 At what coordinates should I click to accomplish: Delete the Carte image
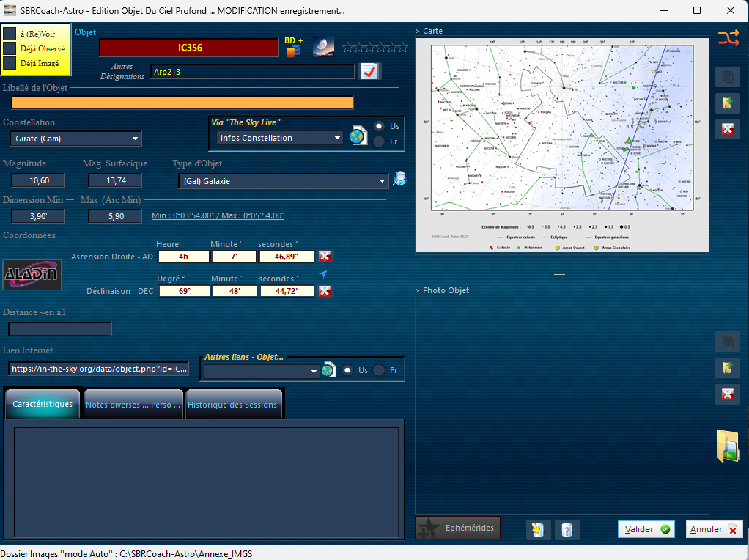[x=728, y=130]
